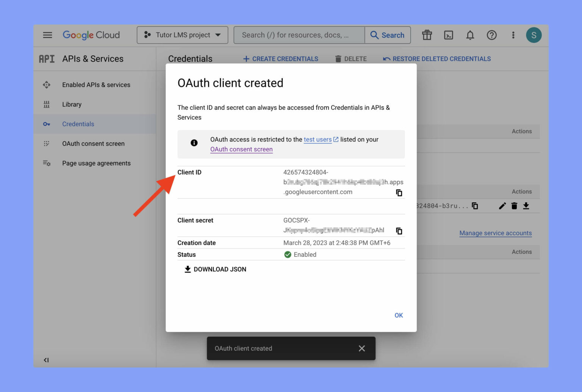The width and height of the screenshot is (582, 392).
Task: Download the credential from the Actions row
Action: [x=526, y=206]
